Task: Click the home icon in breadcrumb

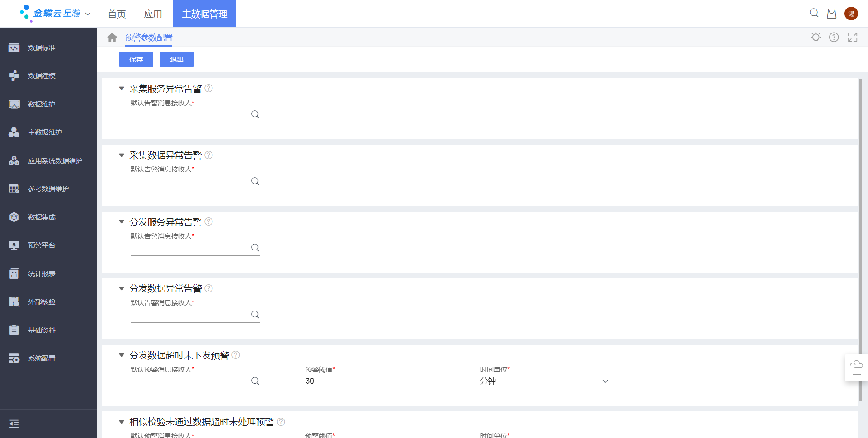Action: (x=112, y=38)
